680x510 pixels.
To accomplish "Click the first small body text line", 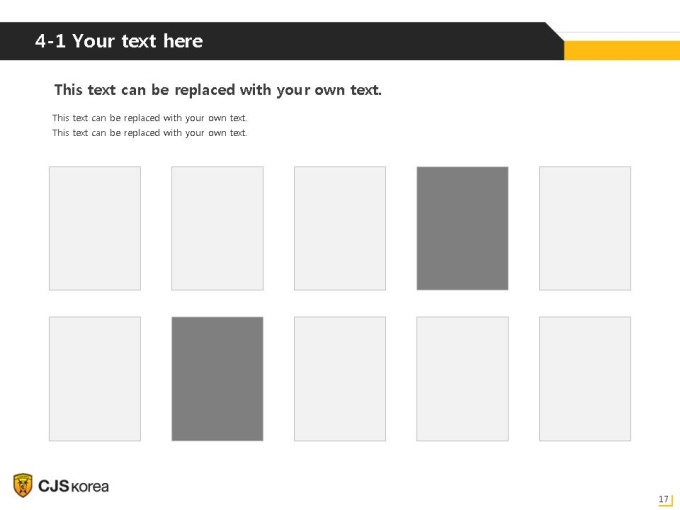I will pos(150,118).
